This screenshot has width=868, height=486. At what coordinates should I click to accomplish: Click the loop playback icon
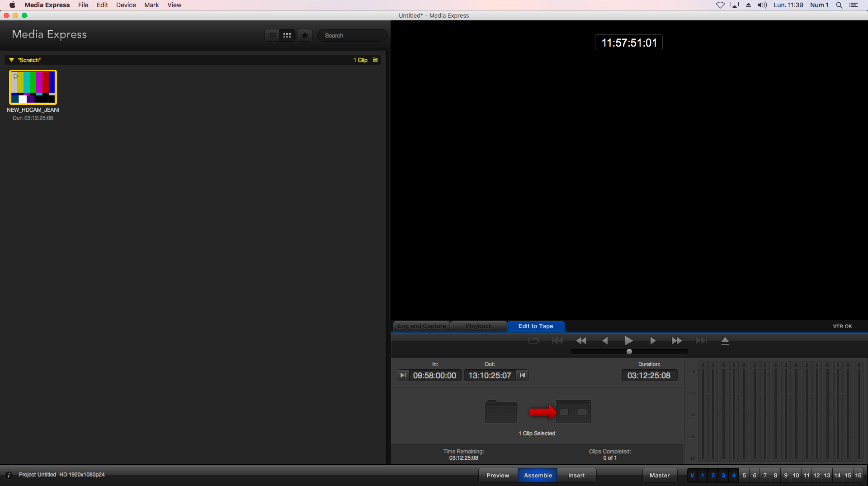tap(533, 341)
